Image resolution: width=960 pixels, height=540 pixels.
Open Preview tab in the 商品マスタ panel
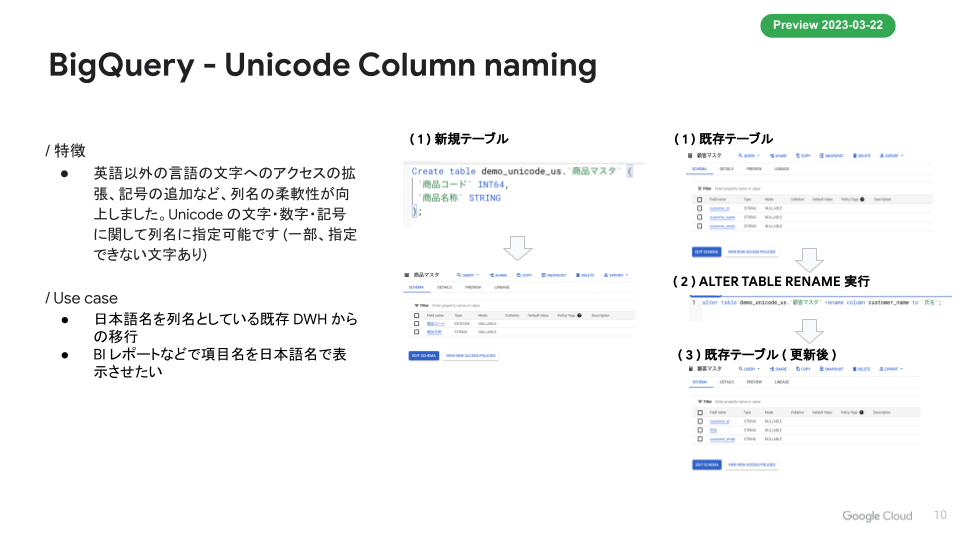click(473, 287)
